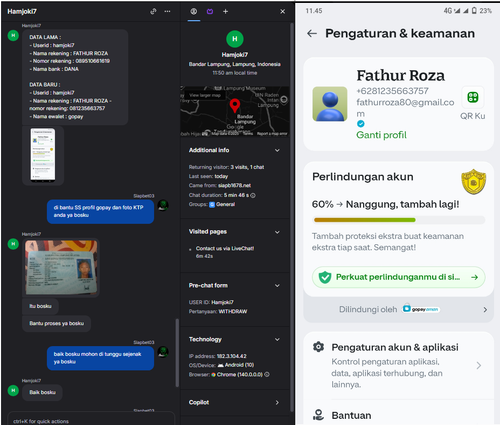This screenshot has width=500, height=425.
Task: Click the Siapbet03 agent avatar near first reply
Action: (163, 205)
